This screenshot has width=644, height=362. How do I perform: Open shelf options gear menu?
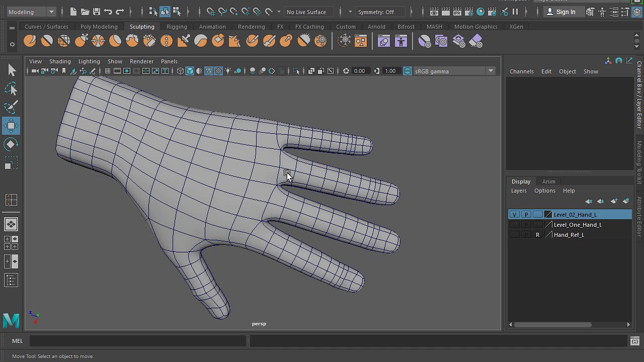tap(12, 45)
